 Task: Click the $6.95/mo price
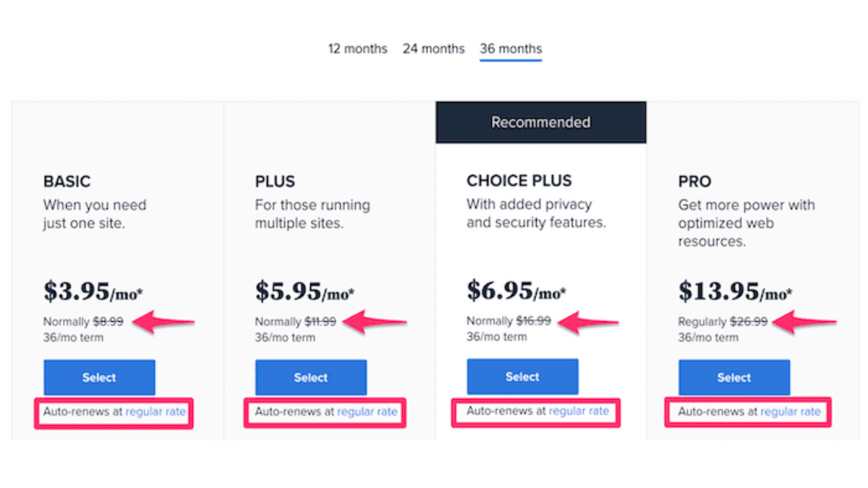(516, 291)
